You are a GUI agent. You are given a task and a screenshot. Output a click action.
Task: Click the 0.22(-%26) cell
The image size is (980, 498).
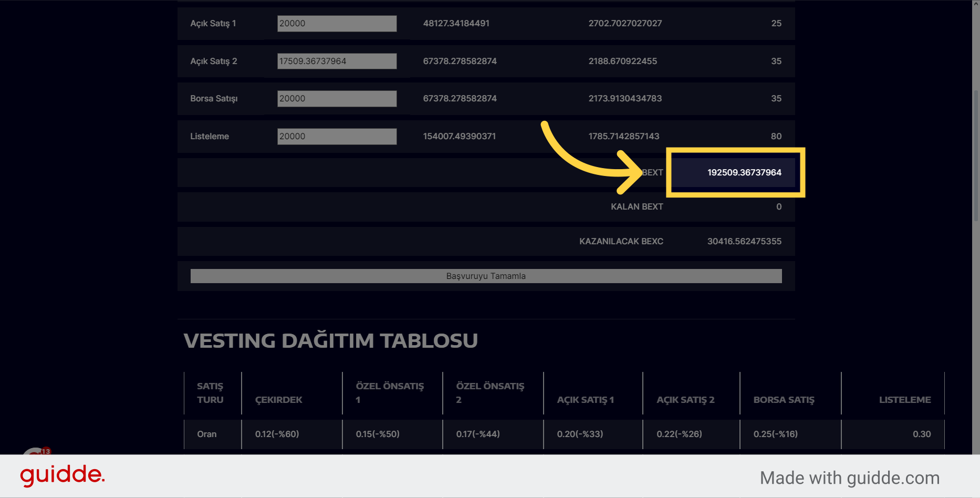coord(679,434)
